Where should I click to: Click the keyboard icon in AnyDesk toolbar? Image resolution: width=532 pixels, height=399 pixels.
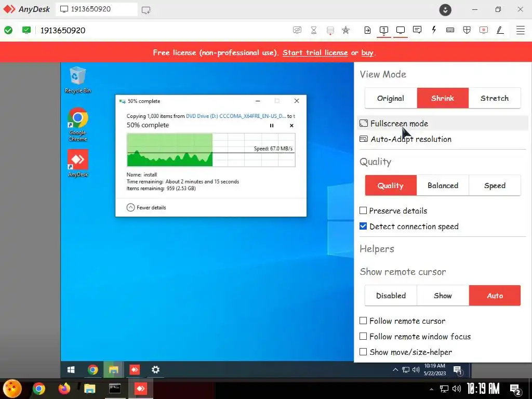450,30
